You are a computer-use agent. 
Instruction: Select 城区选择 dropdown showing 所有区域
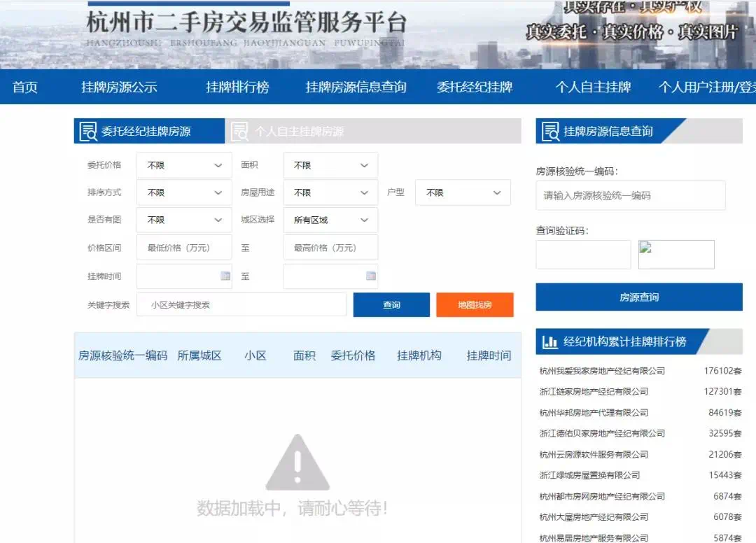(x=330, y=220)
